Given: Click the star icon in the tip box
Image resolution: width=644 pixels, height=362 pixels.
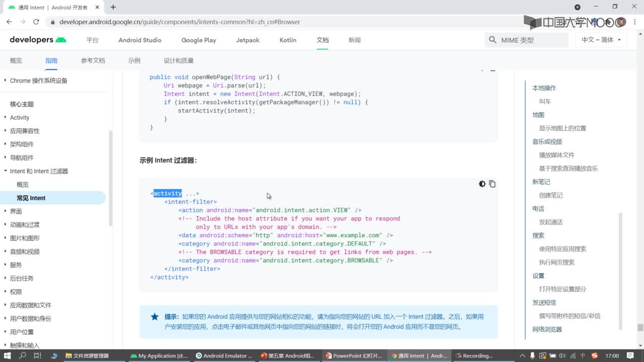Looking at the screenshot, I should [154, 317].
